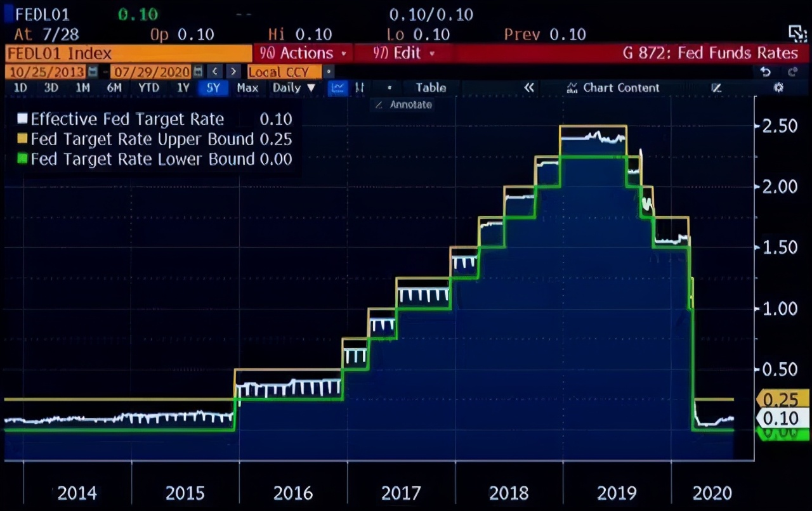Viewport: 812px width, 511px height.
Task: Set time range to Max
Action: coord(247,88)
